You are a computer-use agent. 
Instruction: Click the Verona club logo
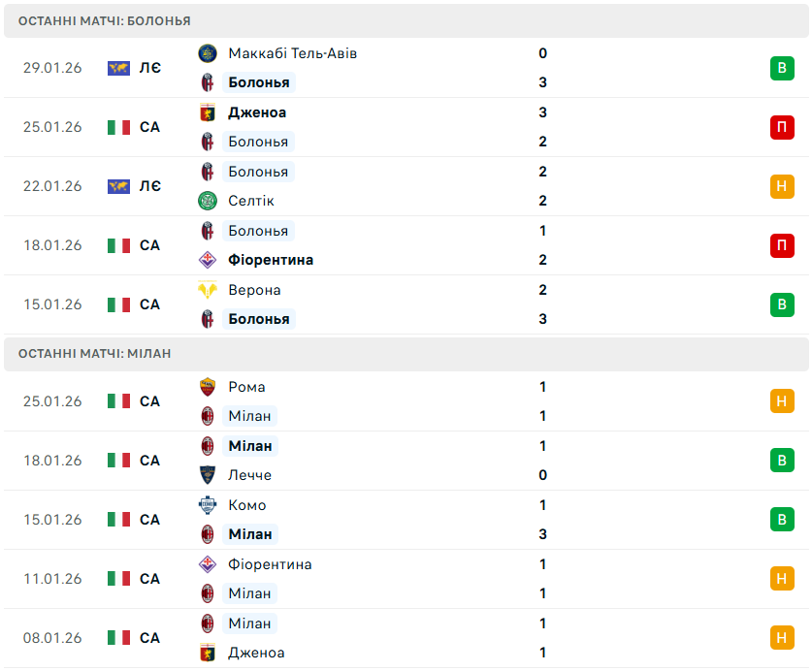[207, 290]
